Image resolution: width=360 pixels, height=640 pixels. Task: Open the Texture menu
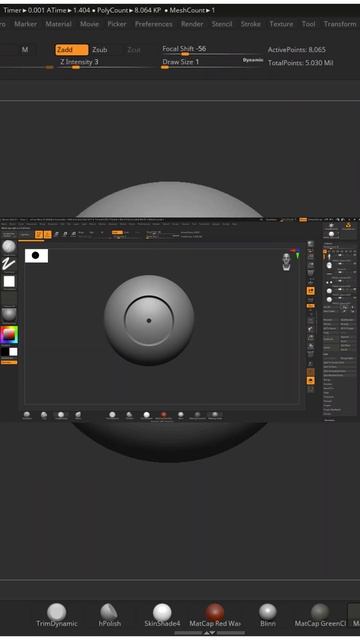[x=281, y=24]
